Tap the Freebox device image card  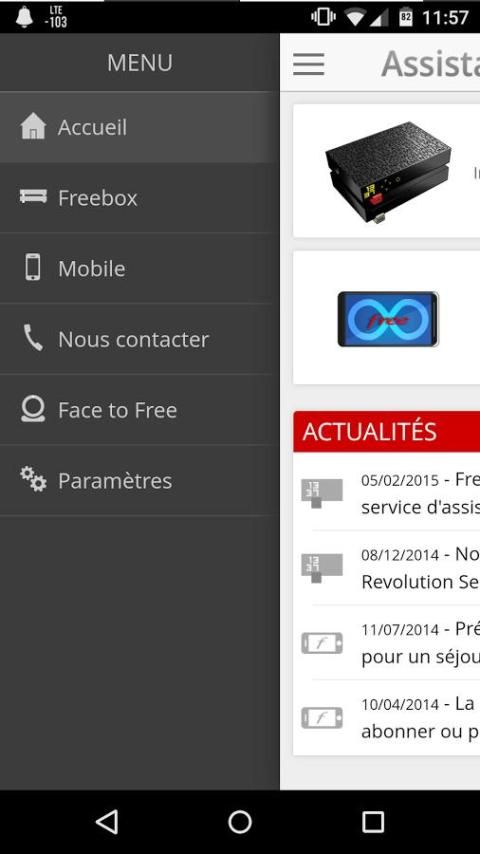click(386, 171)
